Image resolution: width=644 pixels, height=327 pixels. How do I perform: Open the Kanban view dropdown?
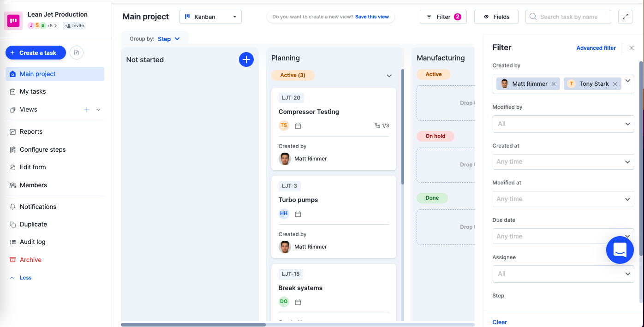click(x=210, y=17)
